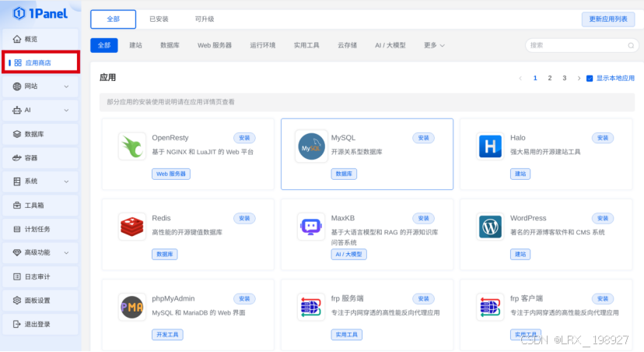Select the 实用工具 category filter
This screenshot has height=352, width=644.
coord(306,45)
